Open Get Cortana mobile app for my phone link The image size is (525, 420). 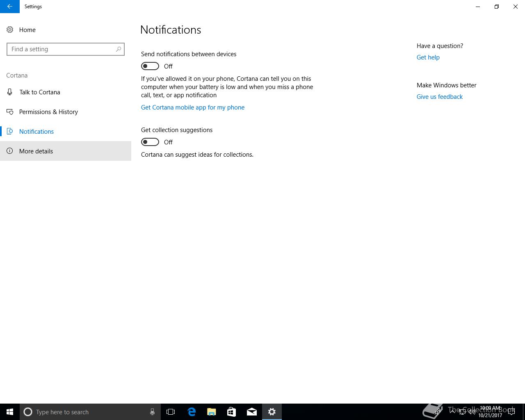point(193,107)
